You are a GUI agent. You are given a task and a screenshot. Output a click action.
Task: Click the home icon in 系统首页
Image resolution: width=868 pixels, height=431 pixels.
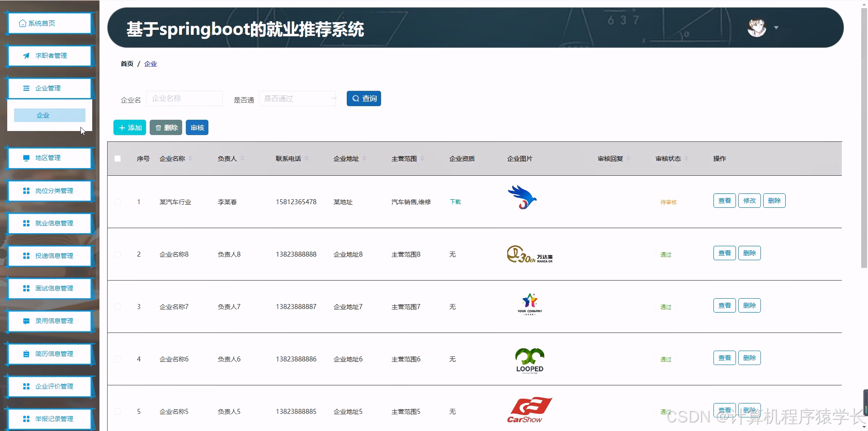23,23
